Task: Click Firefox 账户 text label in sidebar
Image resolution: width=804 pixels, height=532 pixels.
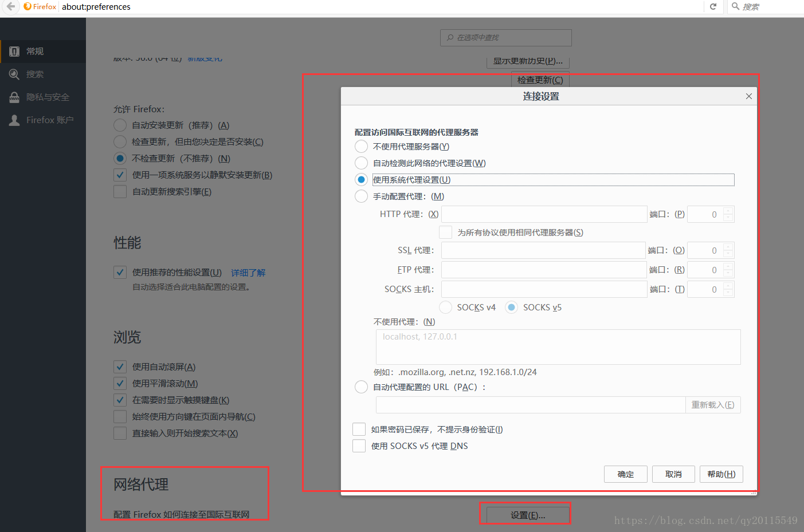Action: click(x=50, y=120)
